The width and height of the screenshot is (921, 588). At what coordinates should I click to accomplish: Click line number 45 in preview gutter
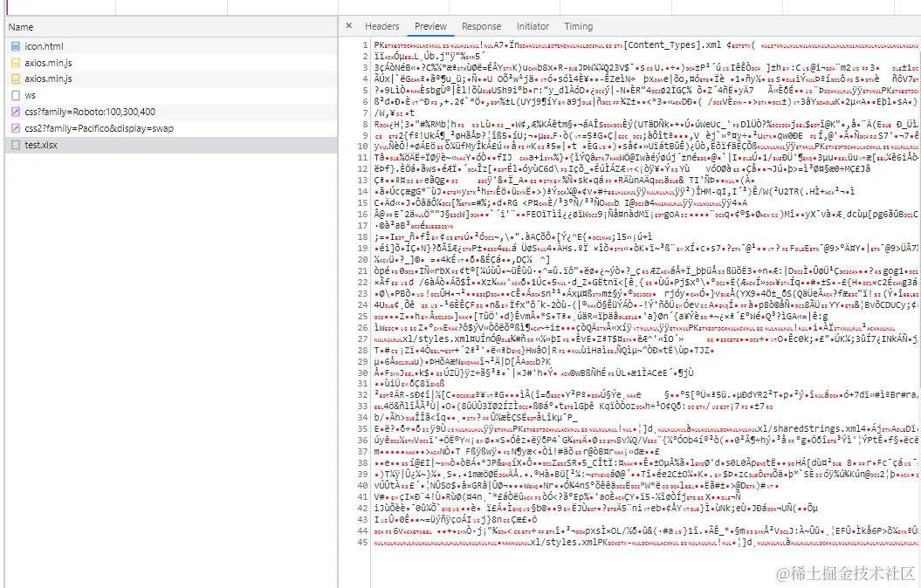click(363, 542)
